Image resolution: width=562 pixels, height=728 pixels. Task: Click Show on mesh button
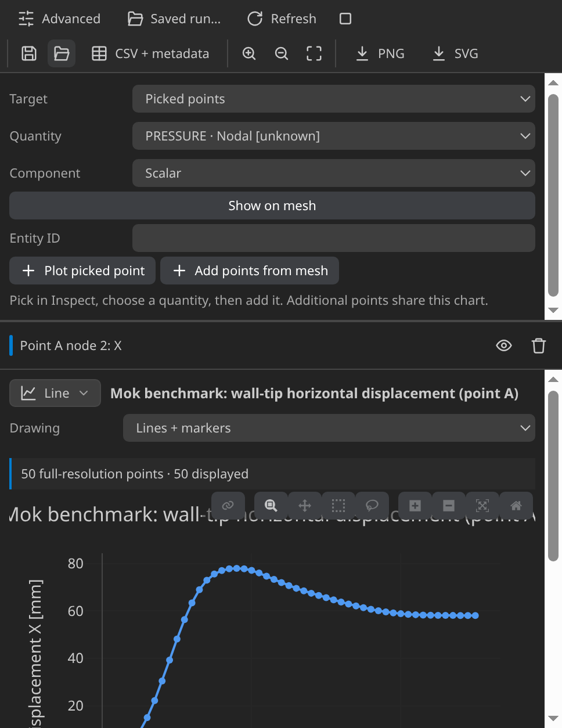(x=272, y=206)
